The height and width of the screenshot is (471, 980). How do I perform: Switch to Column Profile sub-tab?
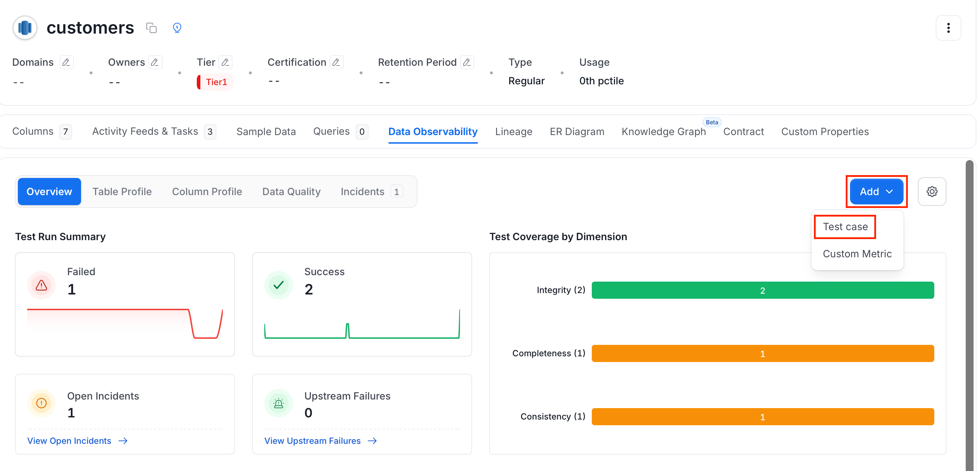point(207,192)
